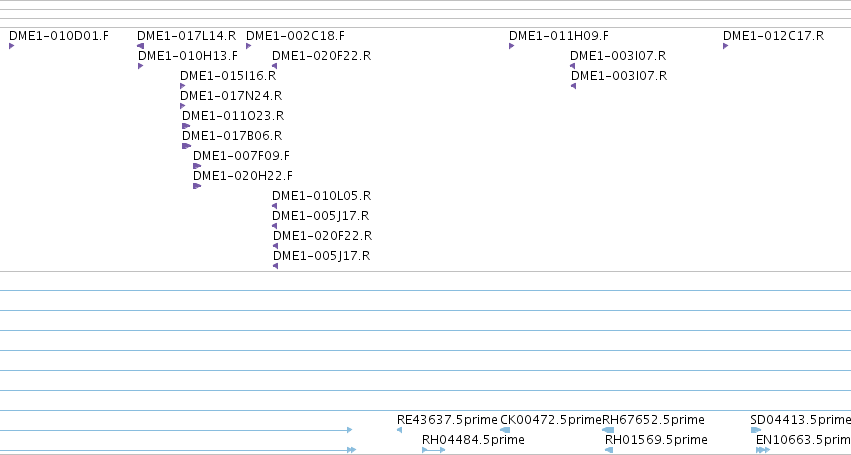851x455 pixels.
Task: Select the blue arrow glyph under RE43637.5prime
Action: click(399, 430)
